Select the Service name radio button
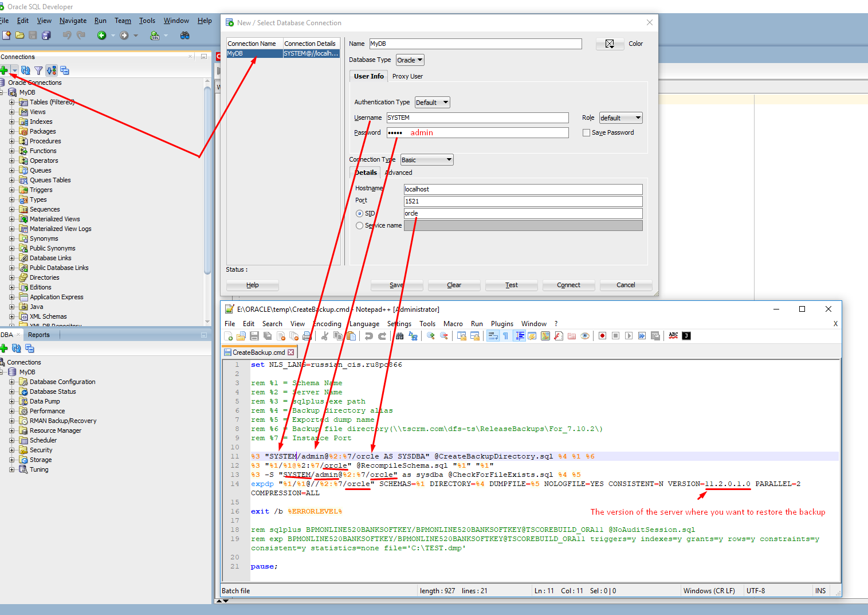 coord(359,225)
